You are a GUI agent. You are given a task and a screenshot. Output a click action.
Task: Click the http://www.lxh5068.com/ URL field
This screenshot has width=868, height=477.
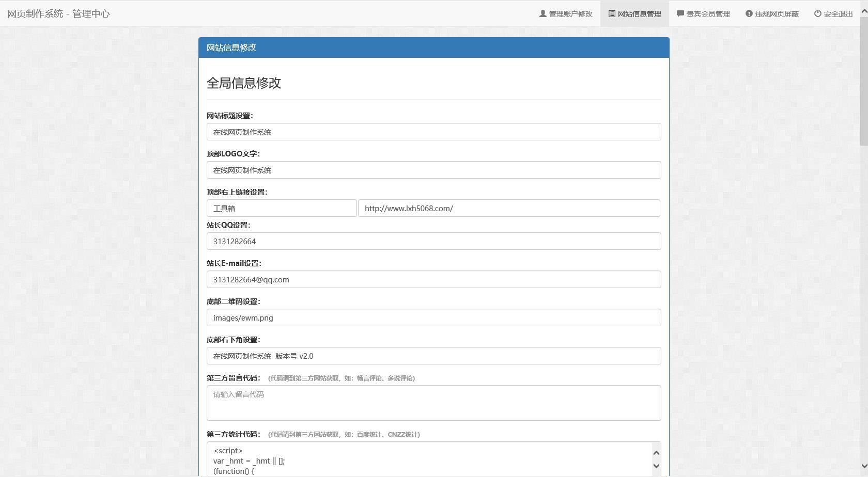pos(509,208)
